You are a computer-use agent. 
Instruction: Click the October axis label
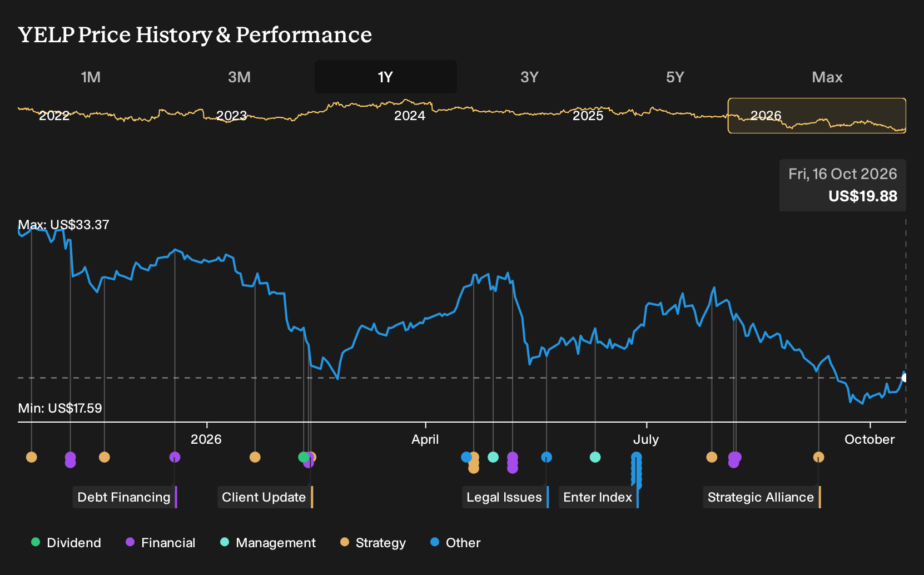[870, 439]
